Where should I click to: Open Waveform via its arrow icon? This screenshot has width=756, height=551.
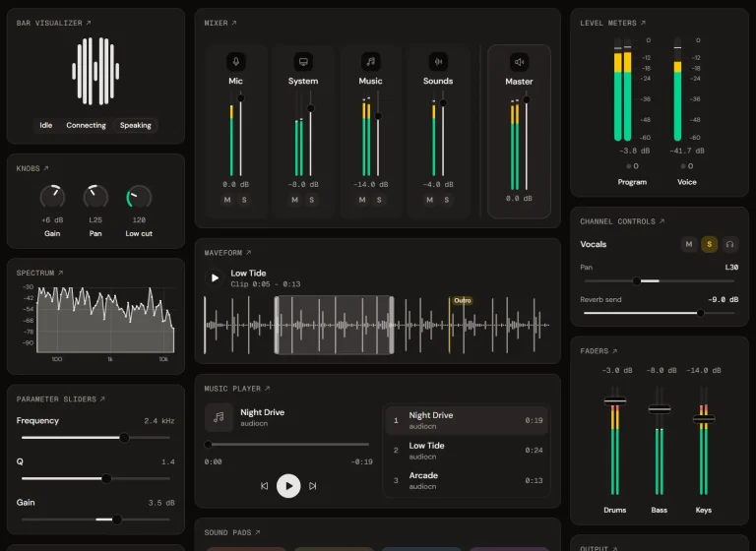pyautogui.click(x=249, y=253)
